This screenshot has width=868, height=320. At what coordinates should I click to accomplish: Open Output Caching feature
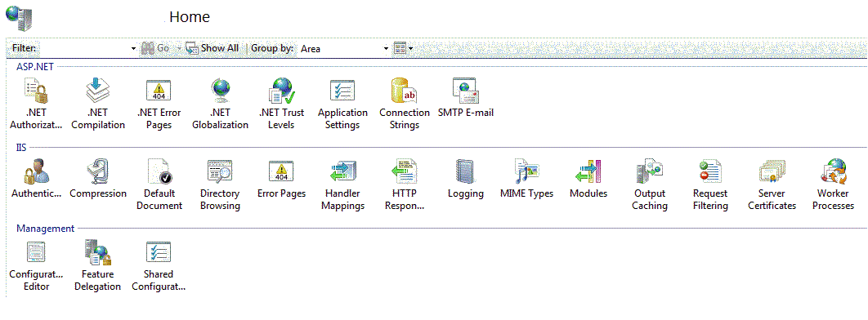tap(650, 184)
